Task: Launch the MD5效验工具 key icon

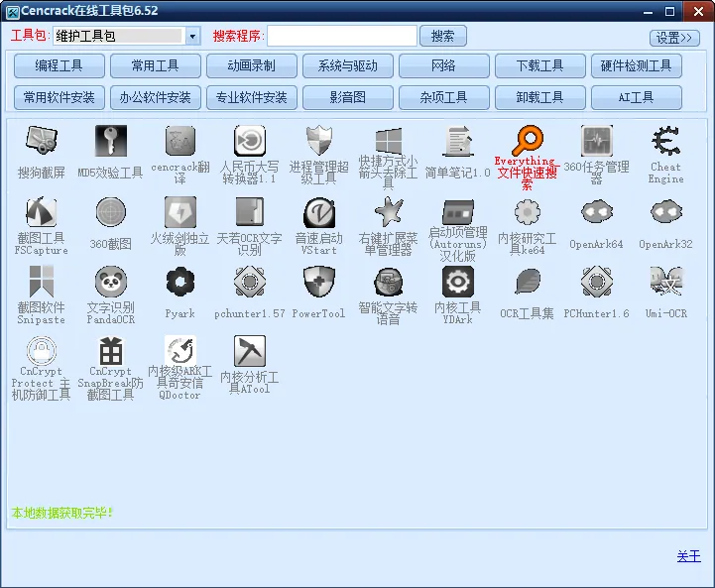Action: pos(111,141)
